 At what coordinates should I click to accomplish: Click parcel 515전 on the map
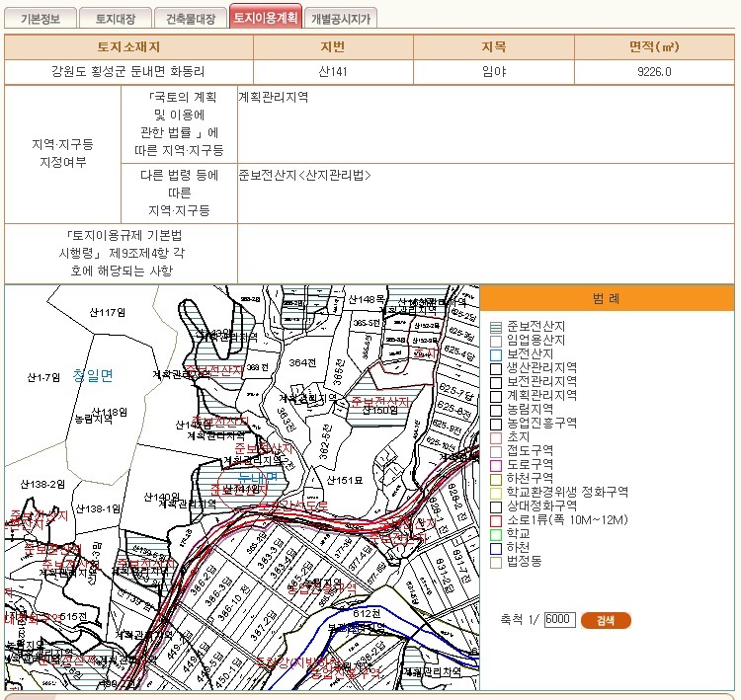[x=73, y=616]
